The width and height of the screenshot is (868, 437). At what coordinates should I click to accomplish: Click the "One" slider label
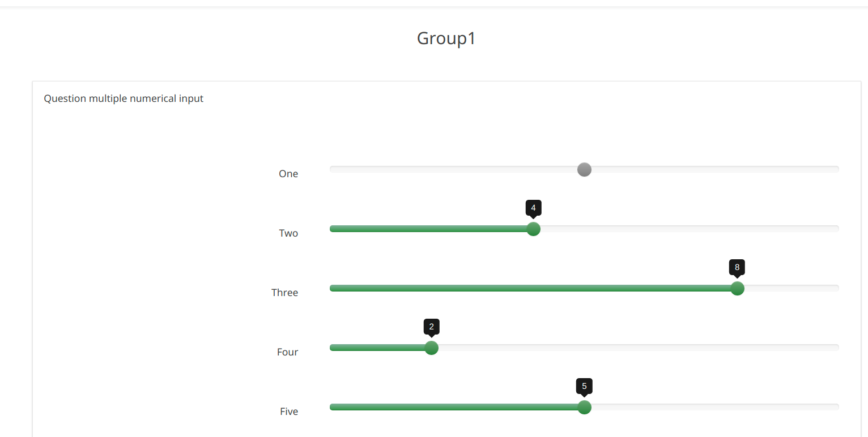(x=288, y=174)
